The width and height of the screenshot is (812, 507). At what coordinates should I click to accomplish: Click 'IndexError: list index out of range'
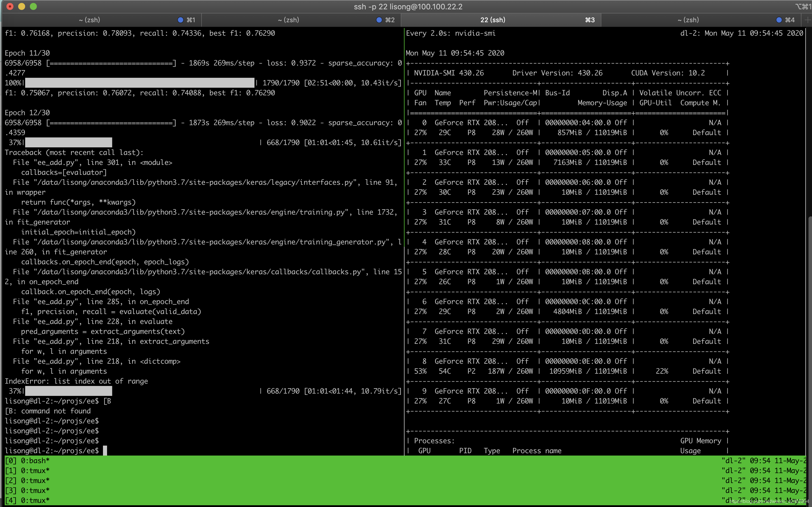[76, 381]
